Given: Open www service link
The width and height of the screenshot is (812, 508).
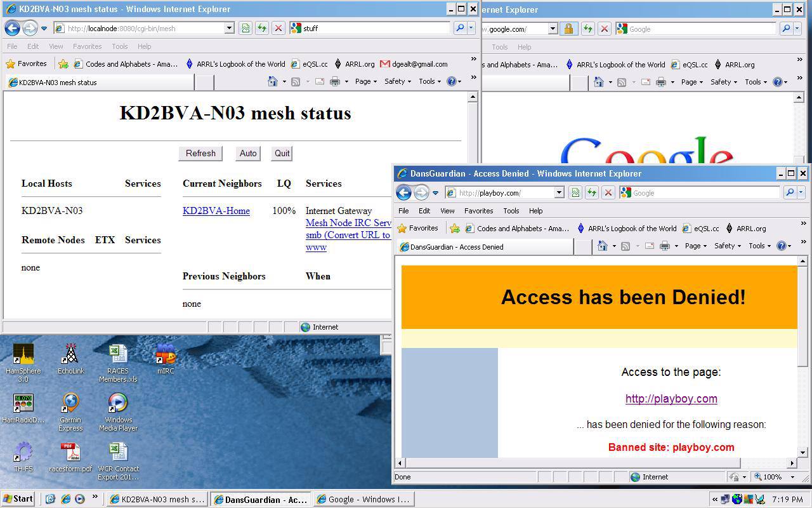Looking at the screenshot, I should (x=316, y=247).
